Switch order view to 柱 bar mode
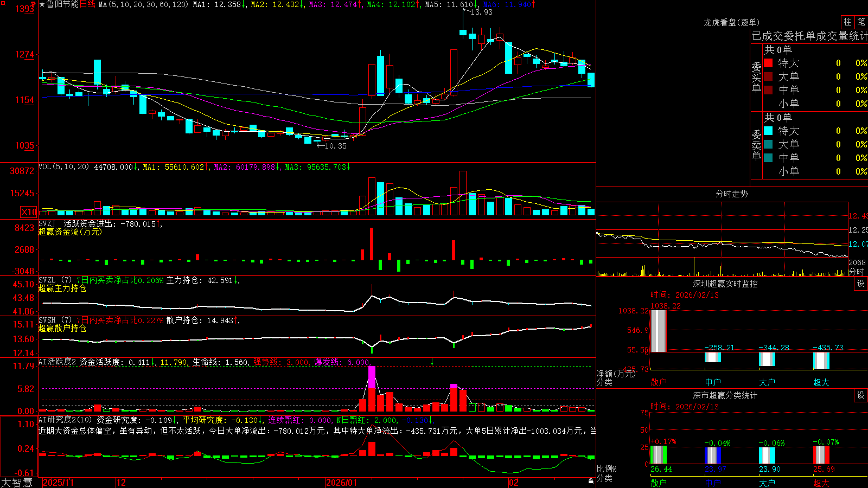868x488 pixels. click(x=847, y=22)
